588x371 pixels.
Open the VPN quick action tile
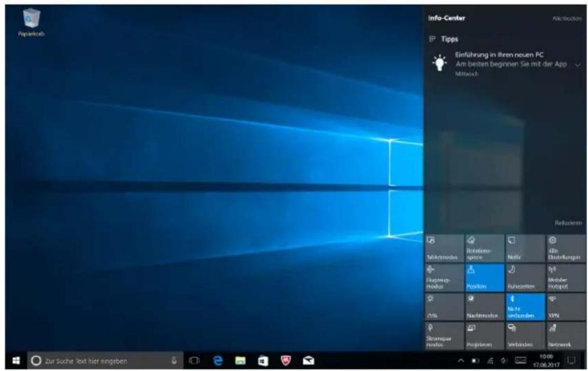[x=566, y=307]
